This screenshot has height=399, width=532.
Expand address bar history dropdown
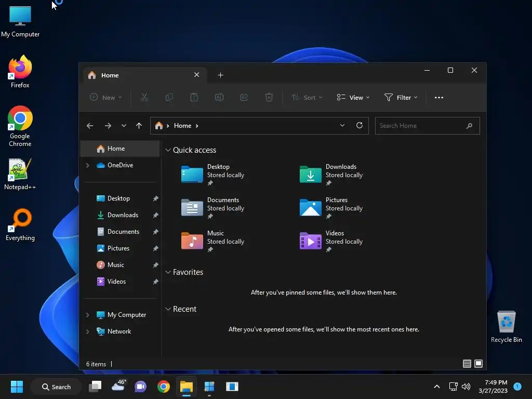pyautogui.click(x=342, y=125)
